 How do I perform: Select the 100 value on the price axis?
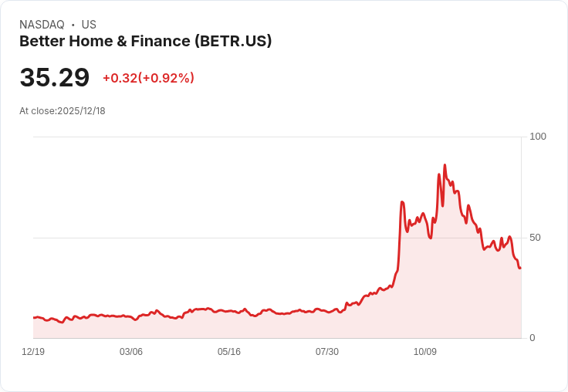[538, 137]
